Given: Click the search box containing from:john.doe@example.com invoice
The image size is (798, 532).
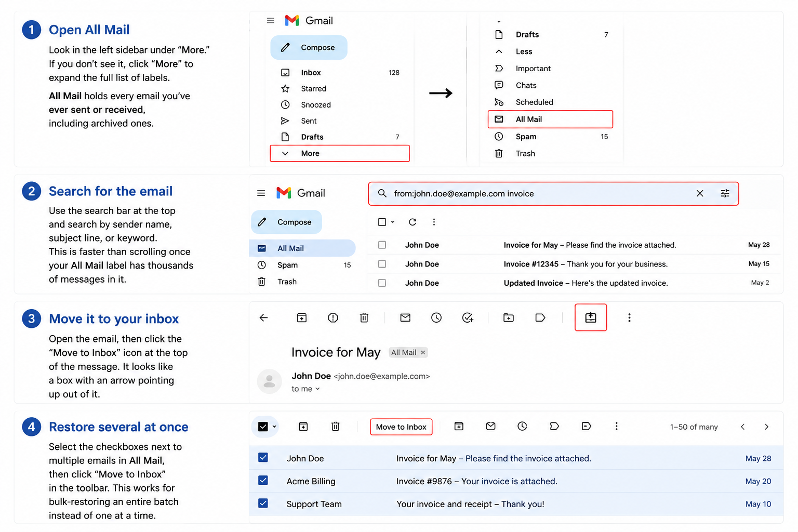Looking at the screenshot, I should click(x=553, y=194).
